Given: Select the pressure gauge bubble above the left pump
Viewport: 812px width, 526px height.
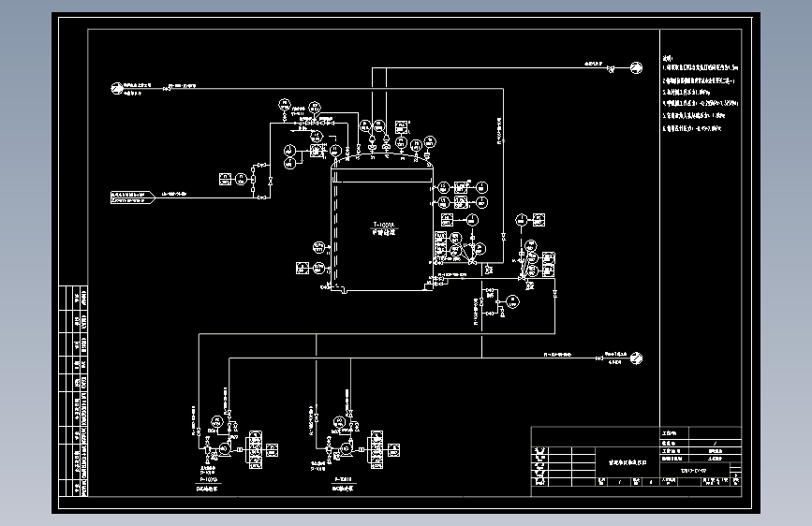Looking at the screenshot, I should click(217, 421).
